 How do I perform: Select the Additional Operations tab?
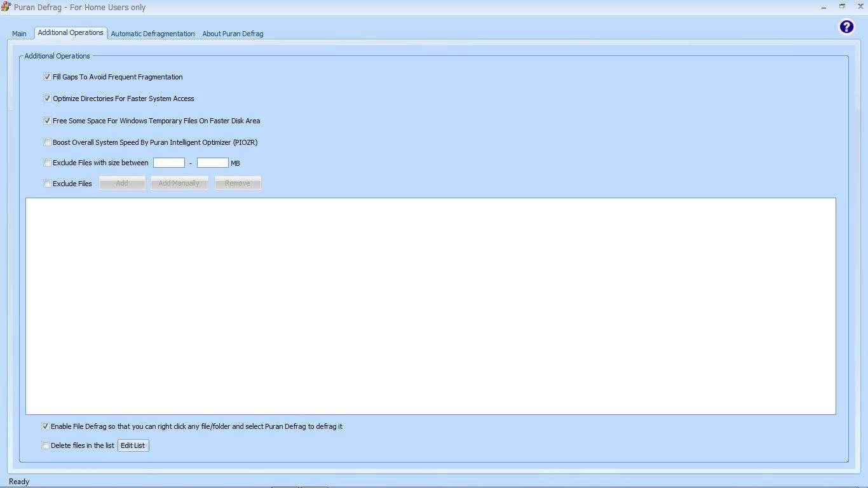71,32
